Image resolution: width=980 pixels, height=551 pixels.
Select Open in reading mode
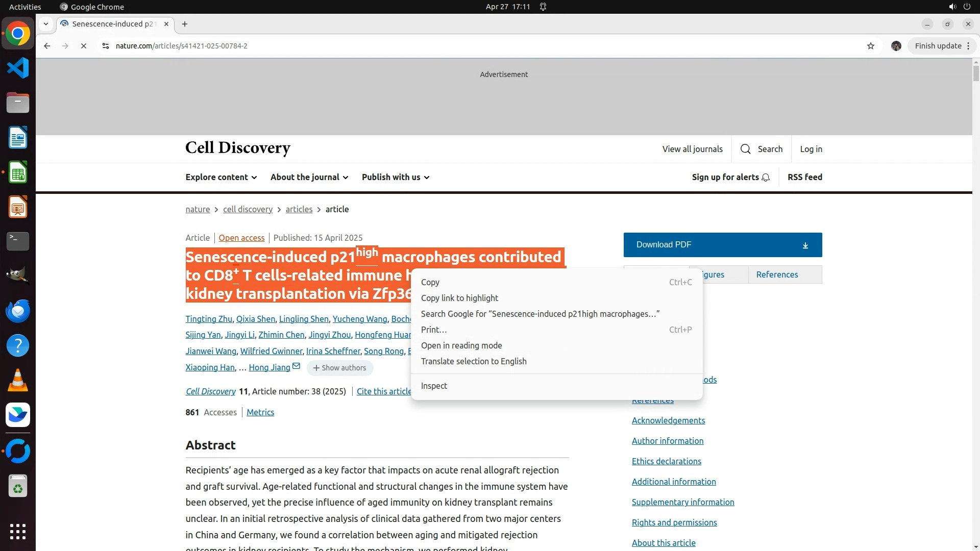click(461, 345)
